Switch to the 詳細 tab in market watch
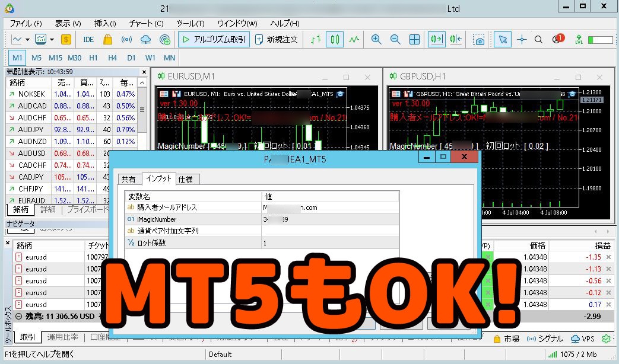This screenshot has width=619, height=364. (48, 209)
